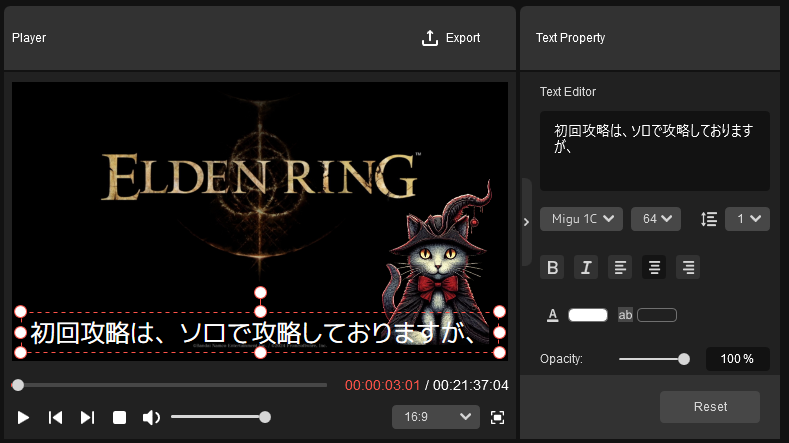
Task: Collapse the Text Property panel arrow
Action: [x=526, y=222]
